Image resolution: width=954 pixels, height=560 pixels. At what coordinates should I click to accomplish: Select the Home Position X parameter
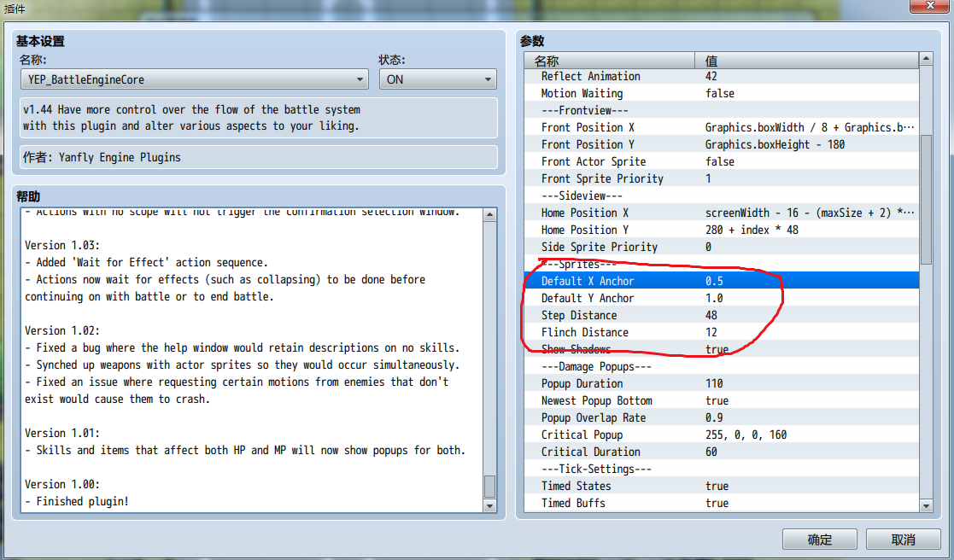click(x=722, y=213)
